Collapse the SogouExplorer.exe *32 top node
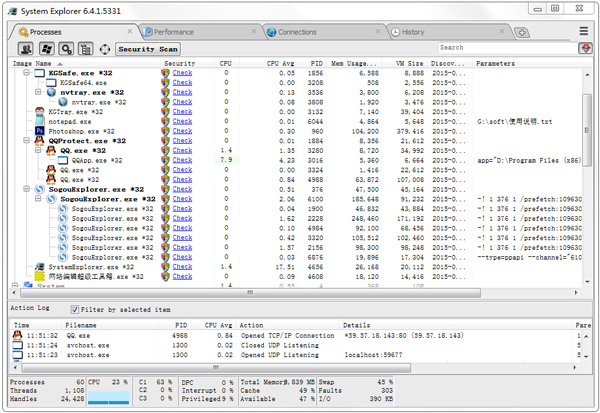This screenshot has width=600, height=413. click(27, 189)
